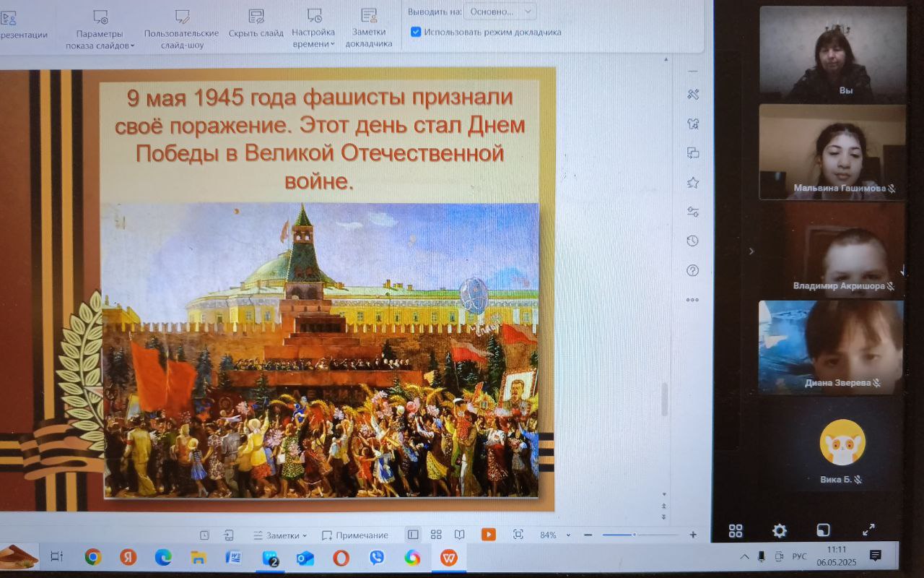Image resolution: width=924 pixels, height=578 pixels.
Task: Open video call settings gear
Action: point(780,531)
